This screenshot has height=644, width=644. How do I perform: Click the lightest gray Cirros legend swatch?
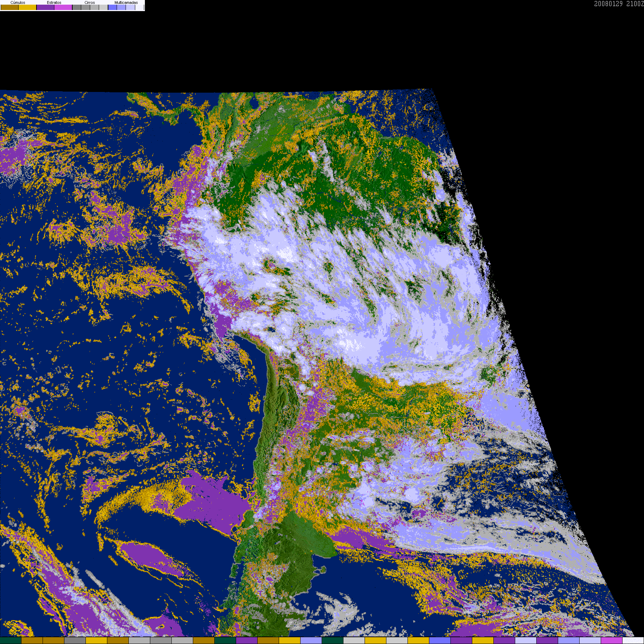103,7
